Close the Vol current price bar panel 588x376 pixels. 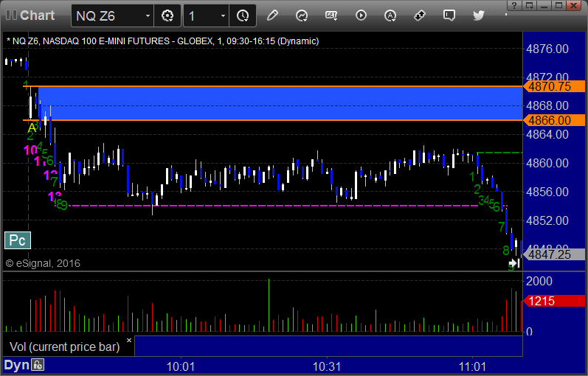coord(129,341)
